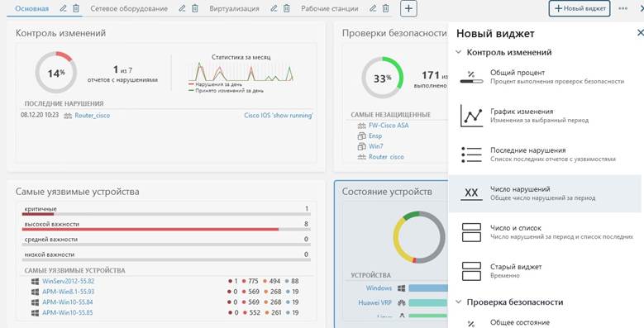Click the Новый виджет button
Screen dimensions: 644x328
(580, 8)
